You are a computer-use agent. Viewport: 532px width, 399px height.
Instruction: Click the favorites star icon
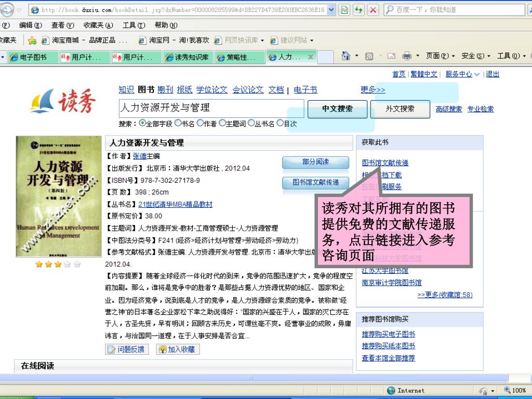[x=32, y=41]
